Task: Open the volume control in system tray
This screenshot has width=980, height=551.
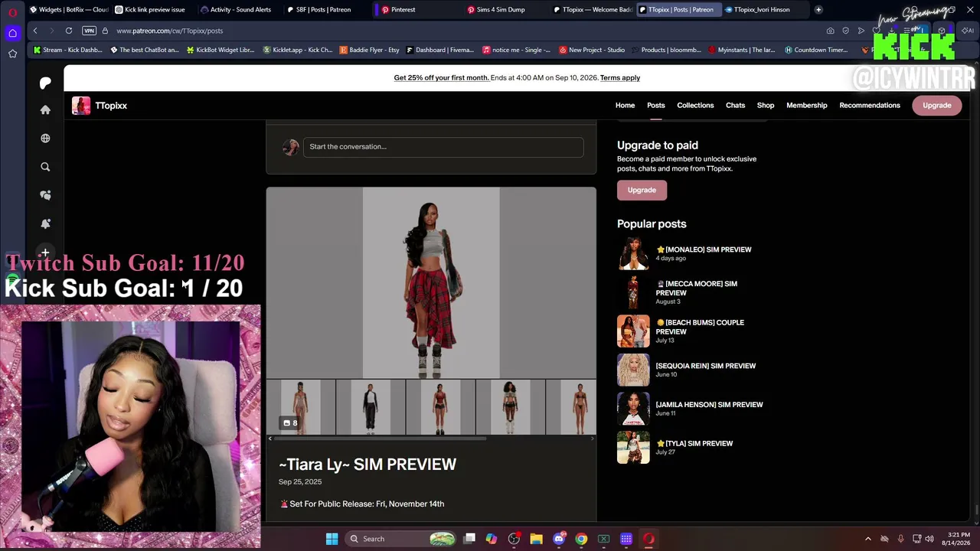Action: coord(929,539)
